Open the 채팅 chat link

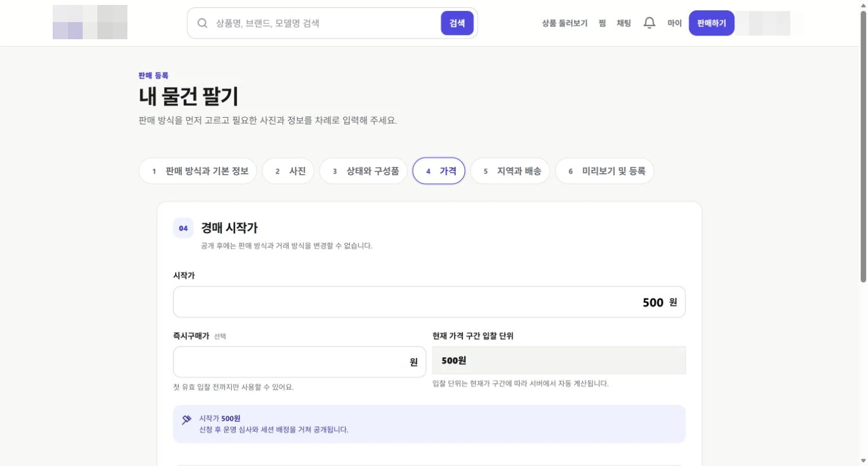(624, 23)
